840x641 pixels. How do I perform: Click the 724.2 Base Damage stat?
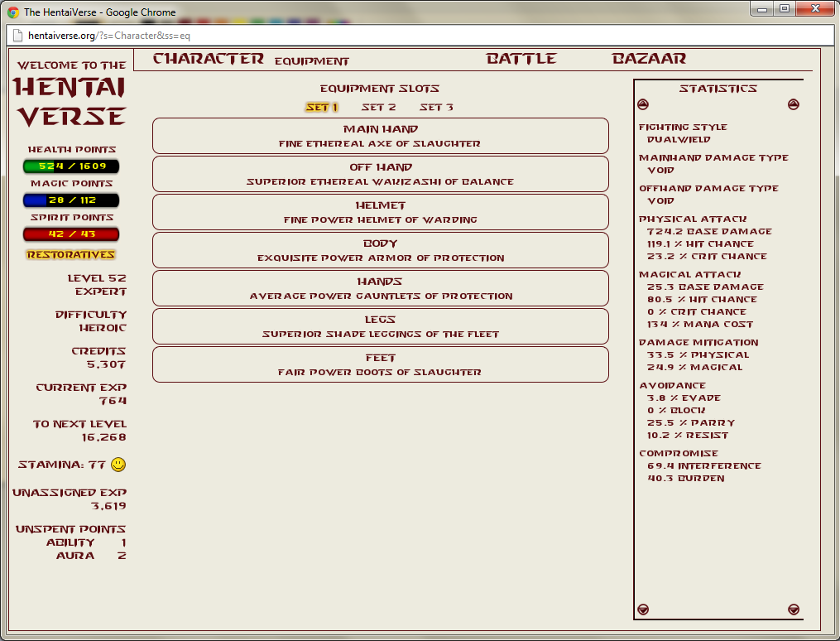pos(709,232)
